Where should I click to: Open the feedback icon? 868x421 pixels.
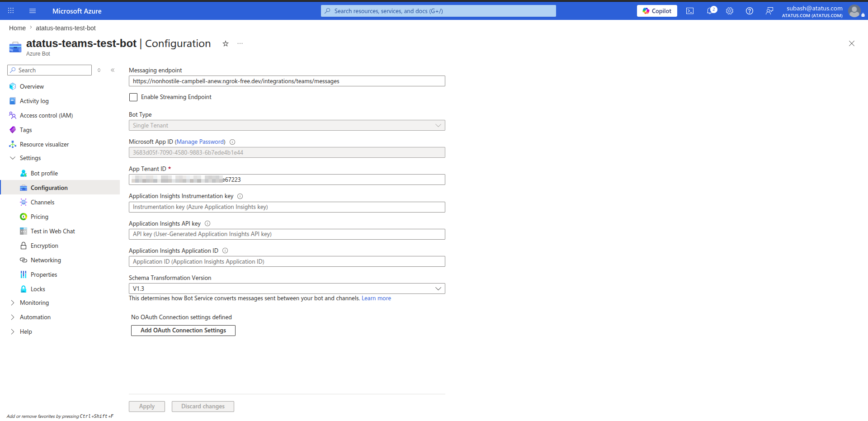[x=769, y=11]
